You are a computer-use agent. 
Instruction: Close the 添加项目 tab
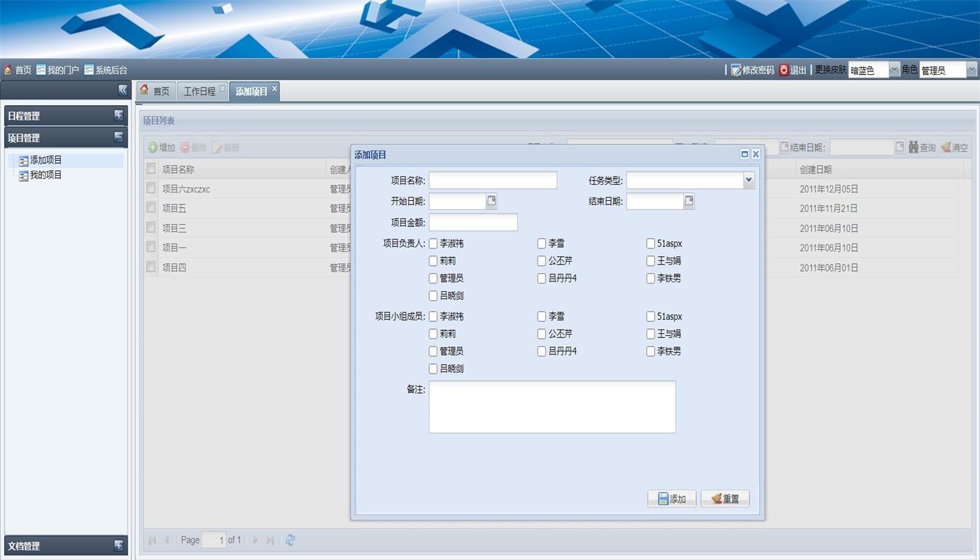tap(274, 88)
